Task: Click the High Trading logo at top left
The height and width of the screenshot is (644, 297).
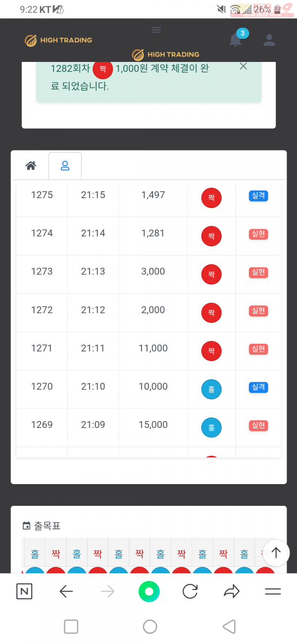Action: [58, 40]
